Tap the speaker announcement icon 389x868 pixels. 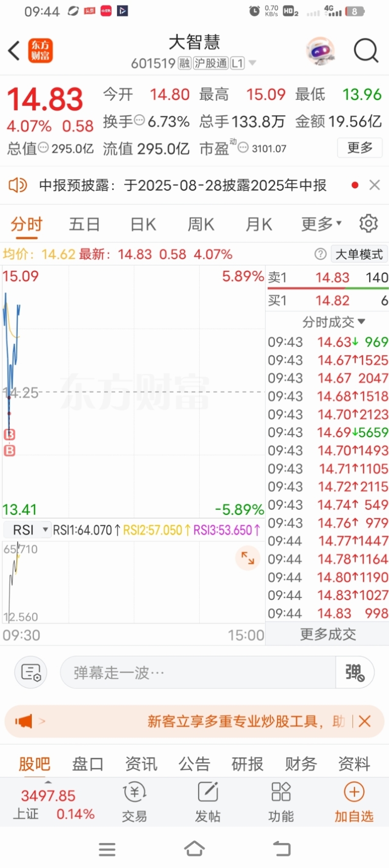(18, 185)
